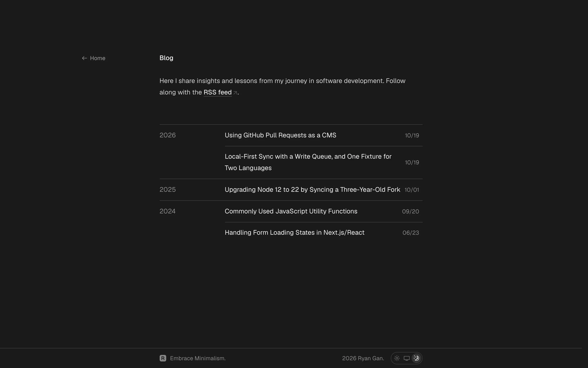The width and height of the screenshot is (588, 368).
Task: Click the 2024 year label
Action: point(167,211)
